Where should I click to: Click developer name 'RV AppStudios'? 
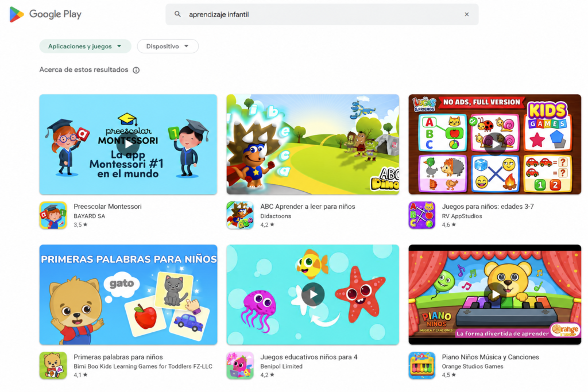pos(462,216)
